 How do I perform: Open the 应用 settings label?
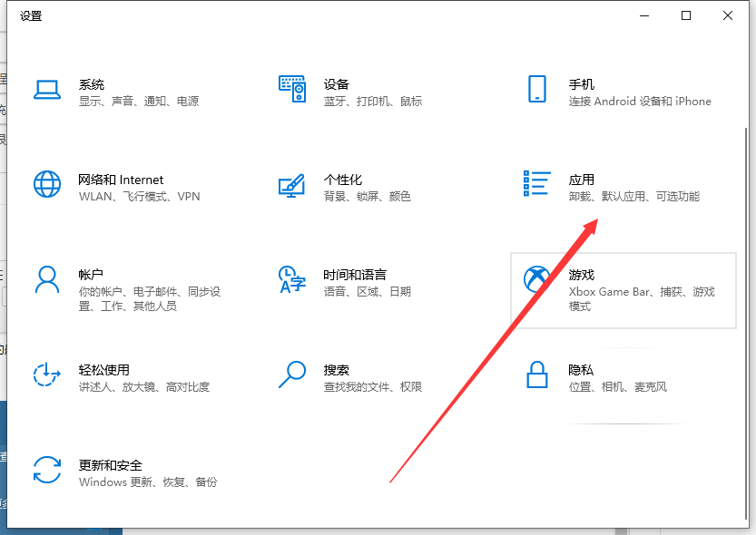pyautogui.click(x=581, y=180)
